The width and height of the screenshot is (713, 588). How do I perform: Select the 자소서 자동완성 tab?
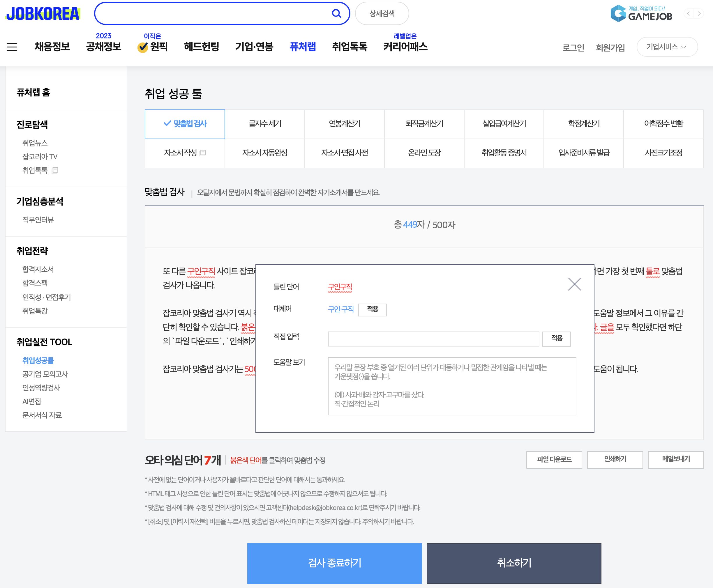point(265,153)
